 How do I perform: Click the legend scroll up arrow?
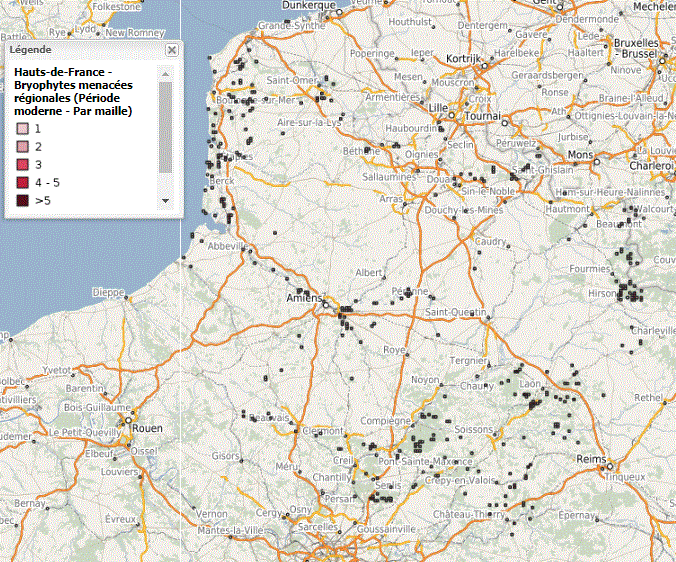(x=166, y=73)
